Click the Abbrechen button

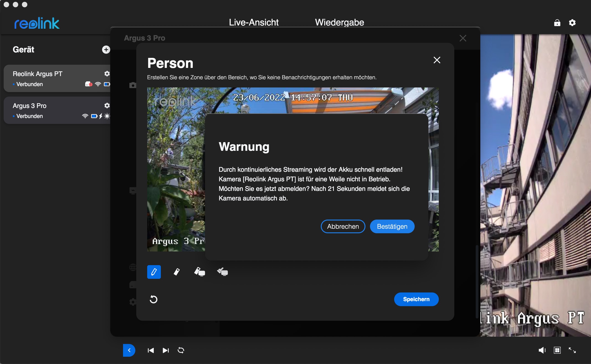343,226
